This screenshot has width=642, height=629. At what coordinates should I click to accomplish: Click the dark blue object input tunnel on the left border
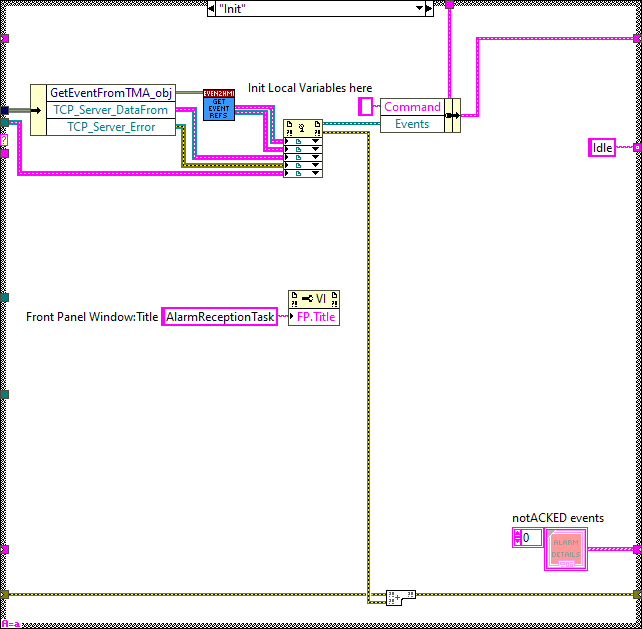(x=5, y=110)
